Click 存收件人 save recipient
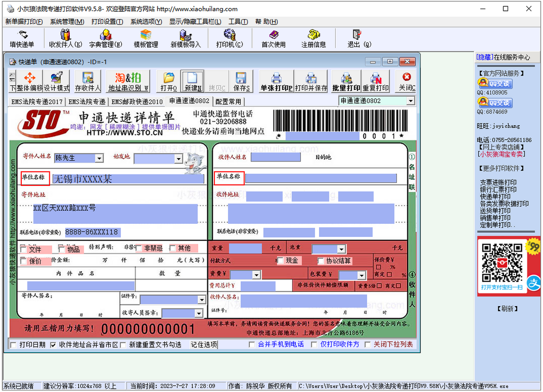The image size is (543, 392). (87, 82)
